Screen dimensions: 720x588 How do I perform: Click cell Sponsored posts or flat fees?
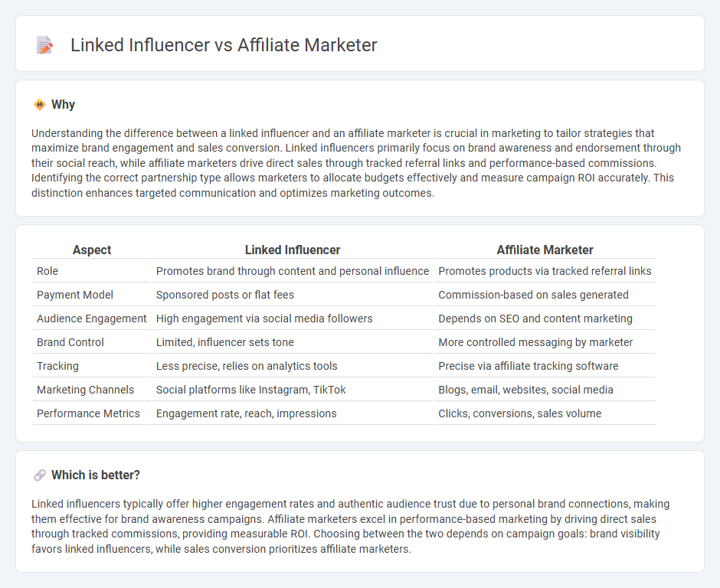point(293,295)
